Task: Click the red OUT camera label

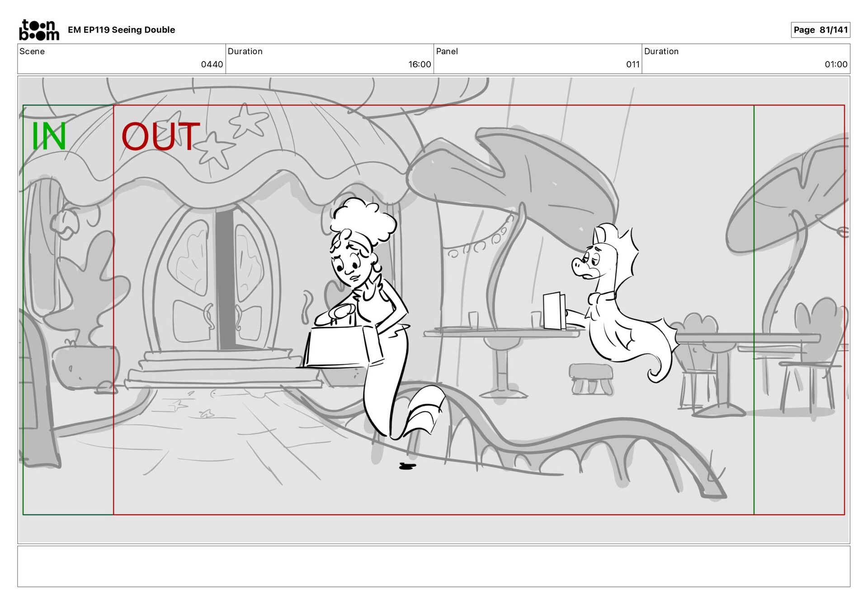Action: point(160,136)
